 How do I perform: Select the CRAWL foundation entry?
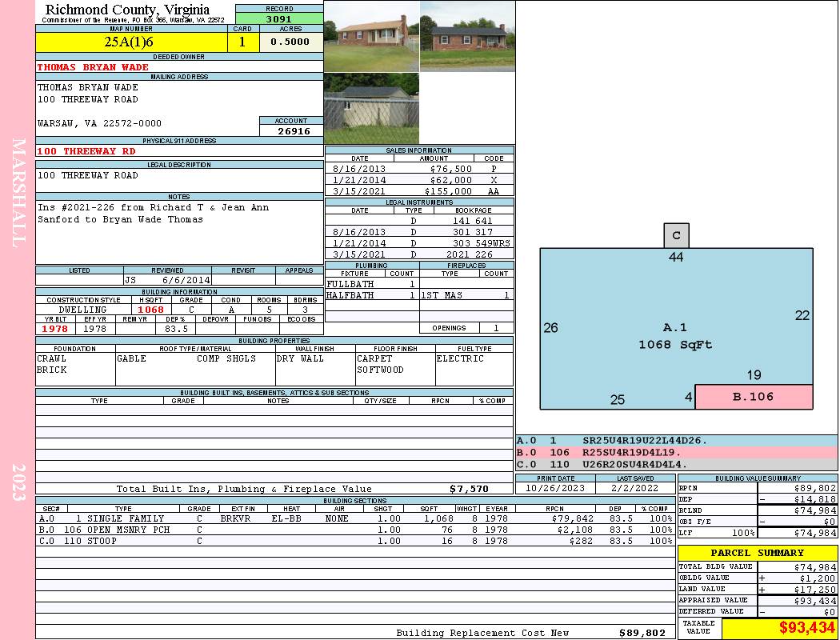tap(51, 358)
